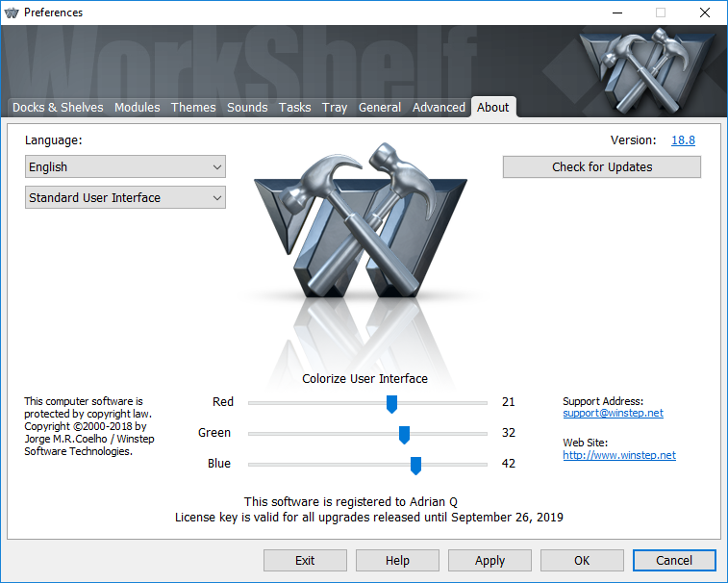Switch to the Tray tab
728x583 pixels.
coord(335,108)
